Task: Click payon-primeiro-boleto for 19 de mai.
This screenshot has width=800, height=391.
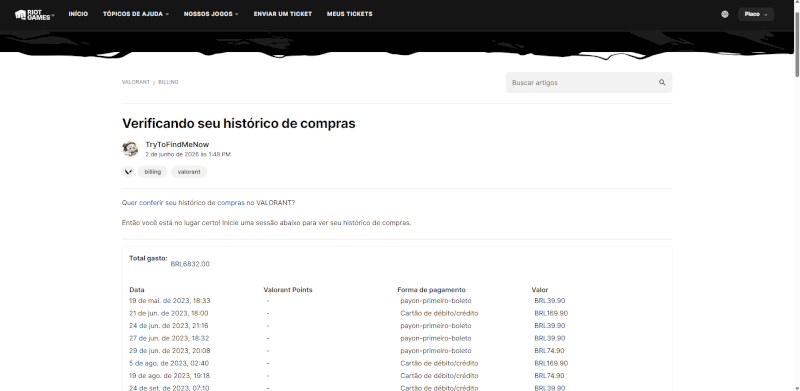Action: 436,301
